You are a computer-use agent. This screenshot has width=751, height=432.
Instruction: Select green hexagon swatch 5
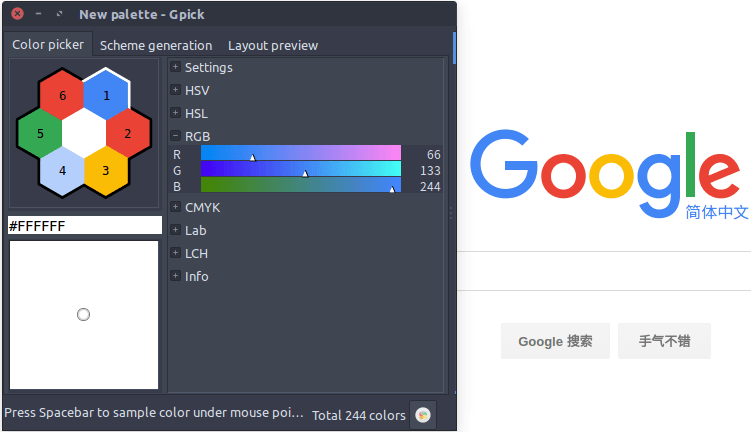point(40,133)
